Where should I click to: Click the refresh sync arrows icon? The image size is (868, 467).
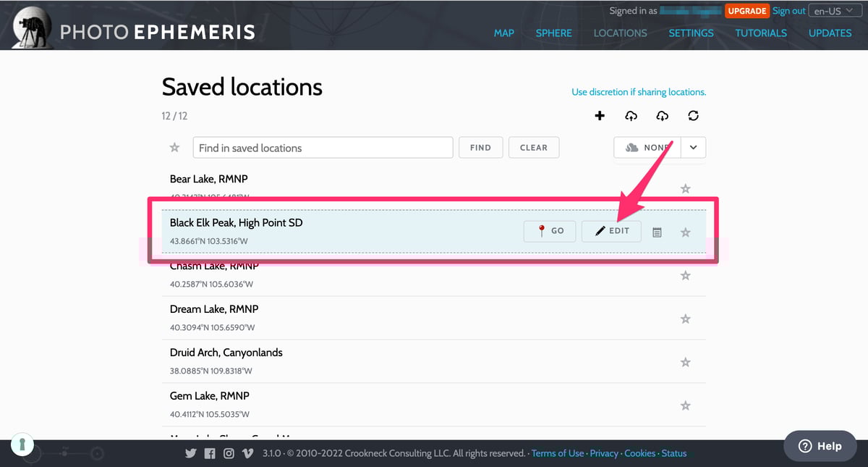[694, 116]
